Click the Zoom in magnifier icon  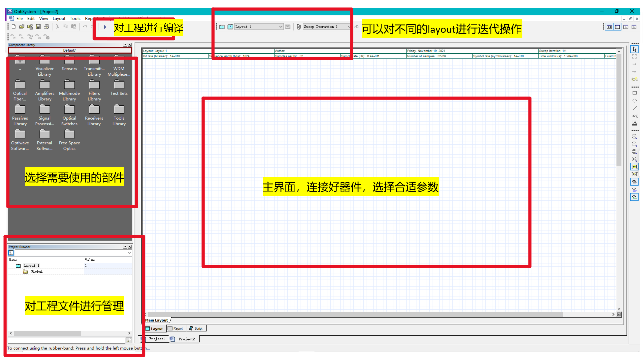click(x=635, y=137)
